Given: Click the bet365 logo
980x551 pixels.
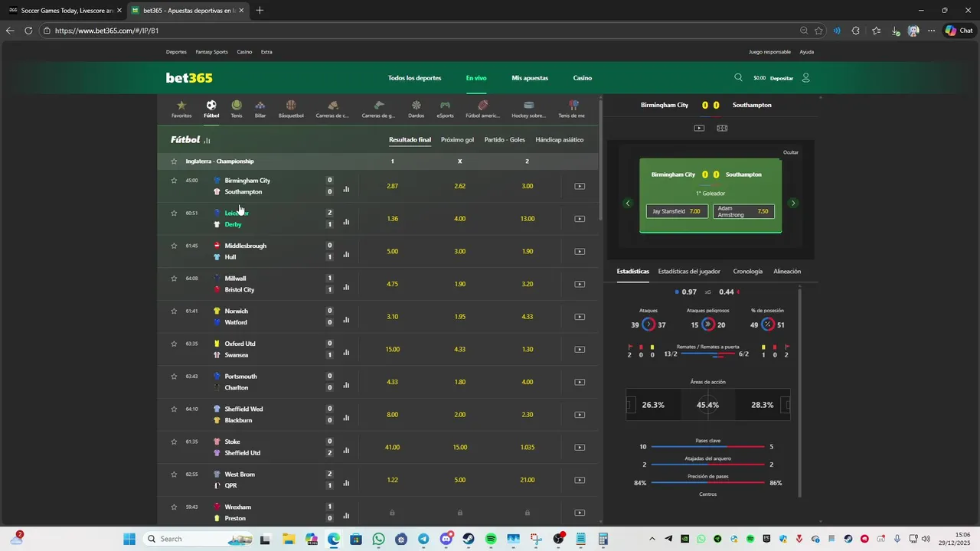Looking at the screenshot, I should (x=189, y=78).
